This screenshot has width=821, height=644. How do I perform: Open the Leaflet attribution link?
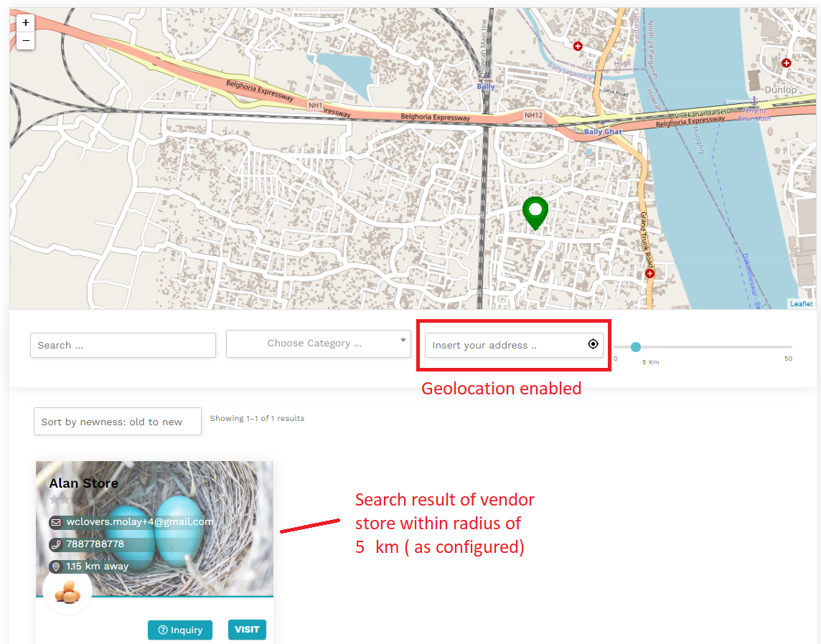(801, 303)
